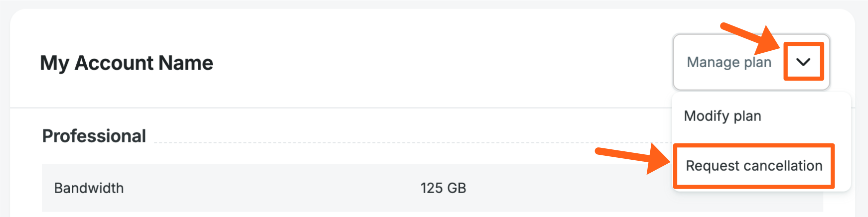Click blank space right of Modify plan

807,116
